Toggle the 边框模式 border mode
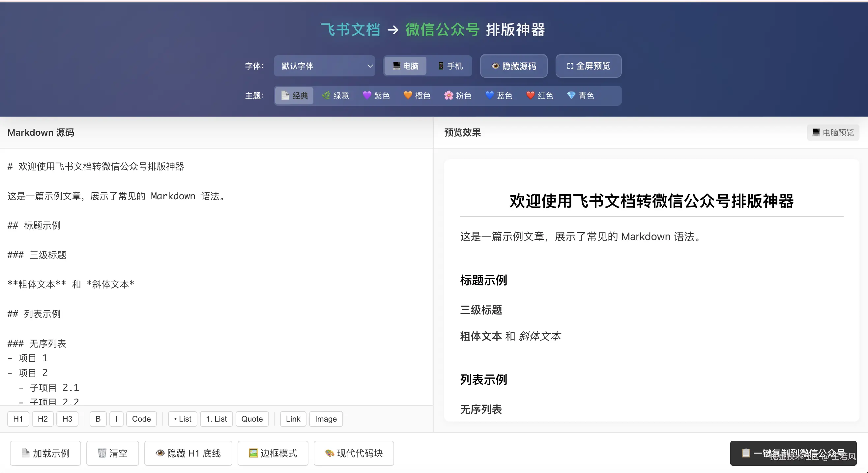868x473 pixels. [x=273, y=453]
